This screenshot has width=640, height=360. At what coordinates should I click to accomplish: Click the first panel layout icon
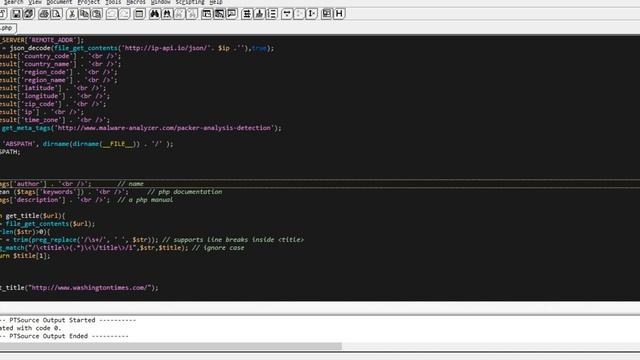(x=207, y=14)
